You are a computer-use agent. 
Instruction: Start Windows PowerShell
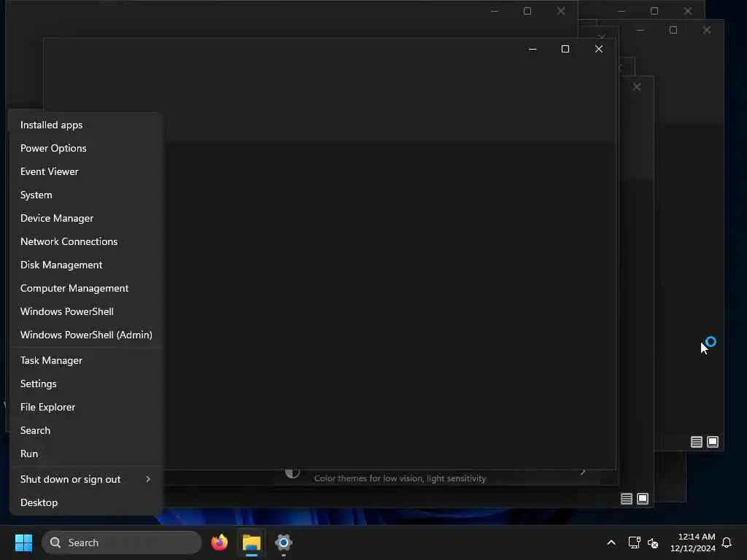[86, 311]
